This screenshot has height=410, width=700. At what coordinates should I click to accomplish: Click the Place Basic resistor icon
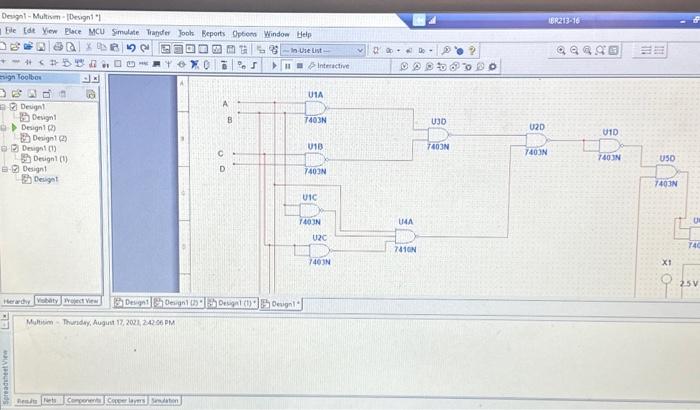pyautogui.click(x=15, y=62)
